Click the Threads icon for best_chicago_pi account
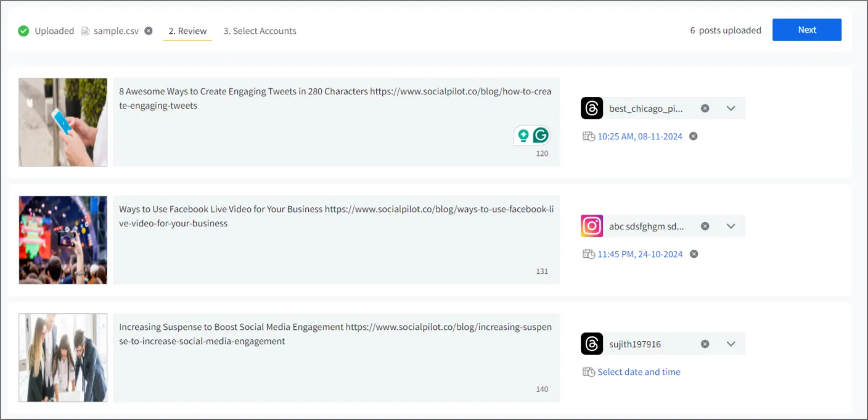Screen dimensions: 868x420 click(592, 109)
